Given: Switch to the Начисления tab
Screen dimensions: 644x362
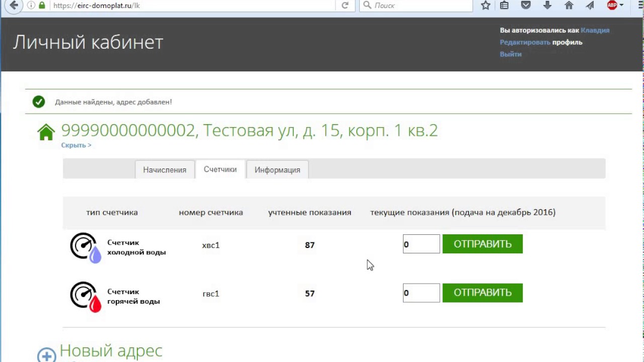Looking at the screenshot, I should pos(165,169).
